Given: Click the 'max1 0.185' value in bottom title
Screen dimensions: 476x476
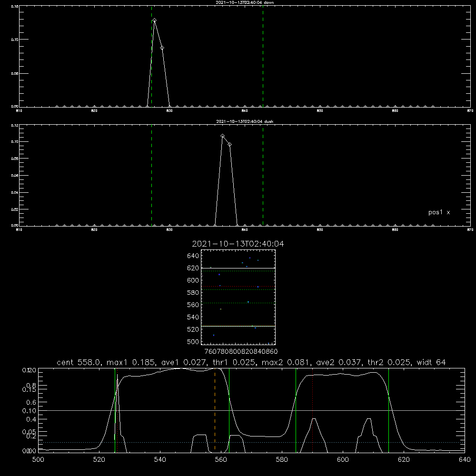Looking at the screenshot, I should [131, 362].
